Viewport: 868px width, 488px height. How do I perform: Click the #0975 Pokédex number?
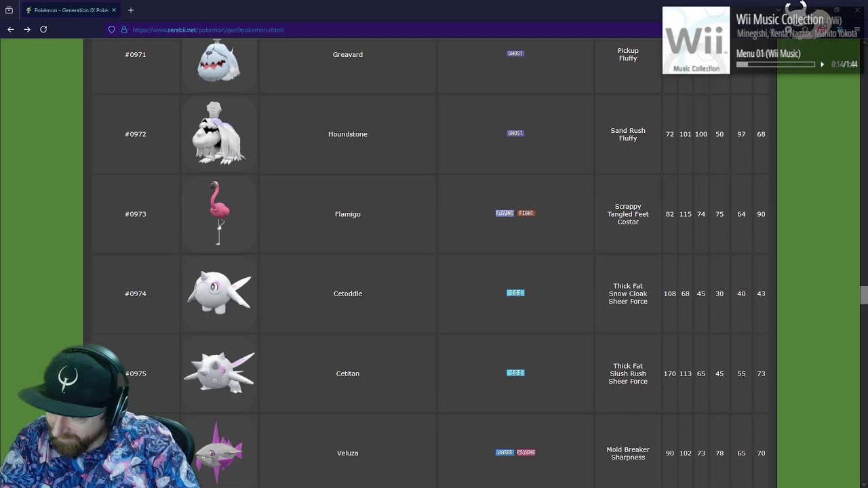point(136,373)
